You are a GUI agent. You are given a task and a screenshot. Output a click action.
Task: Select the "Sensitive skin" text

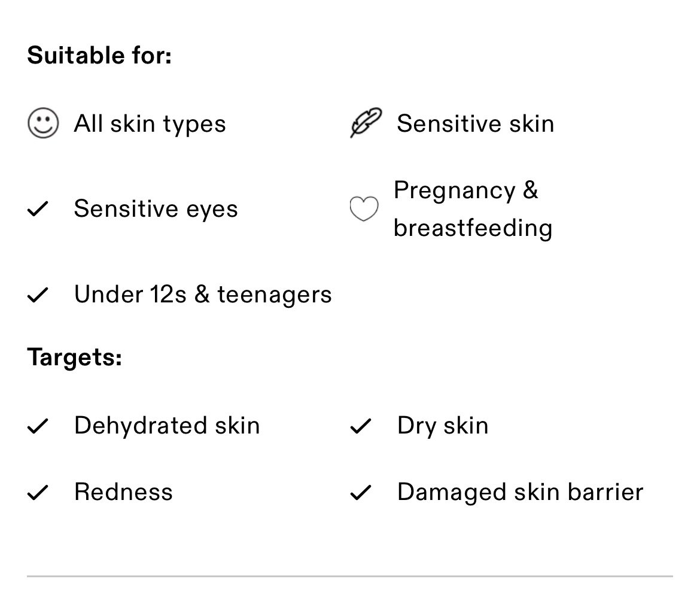(x=475, y=124)
